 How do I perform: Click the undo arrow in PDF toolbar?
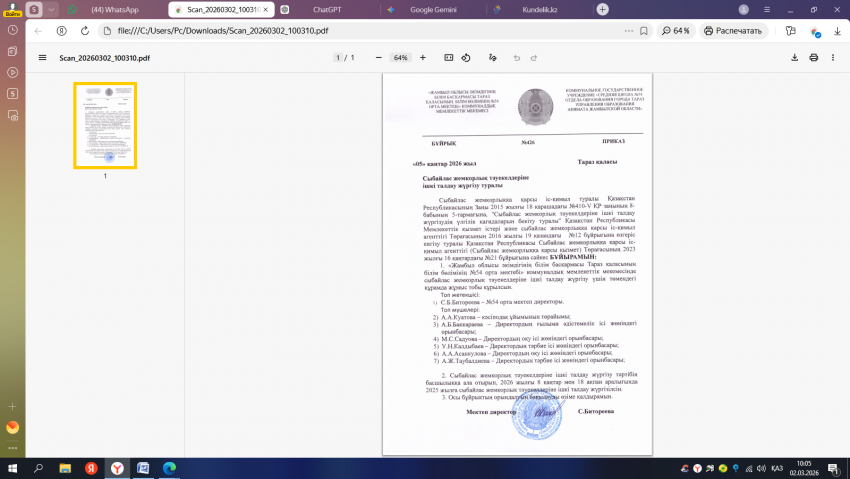pos(517,57)
